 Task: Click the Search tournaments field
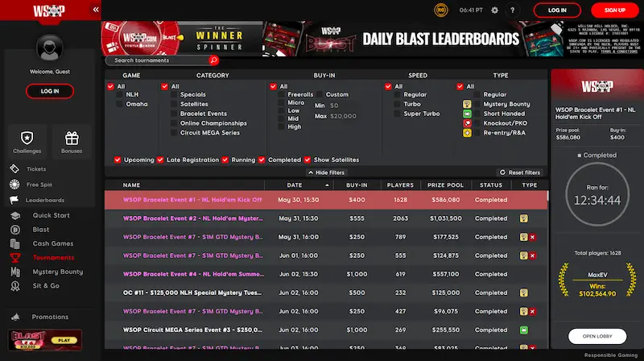click(x=159, y=60)
